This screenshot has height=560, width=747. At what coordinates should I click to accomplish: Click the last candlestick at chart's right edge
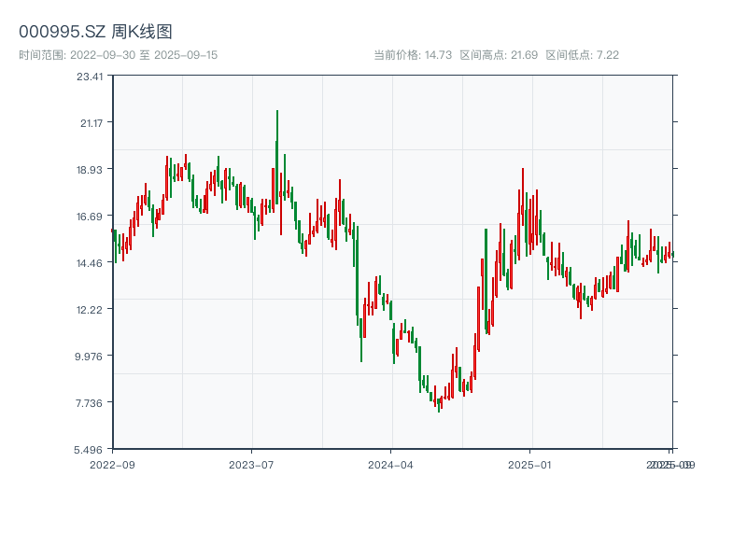[671, 254]
